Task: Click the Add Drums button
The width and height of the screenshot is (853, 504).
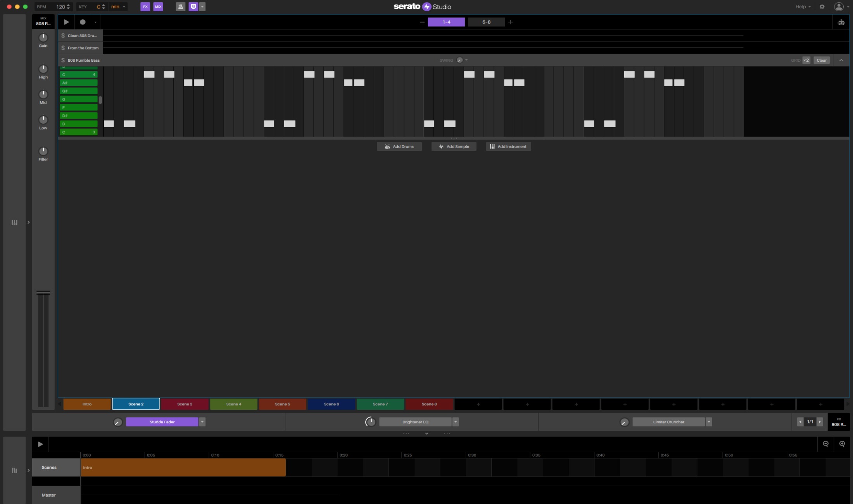Action: [x=399, y=147]
